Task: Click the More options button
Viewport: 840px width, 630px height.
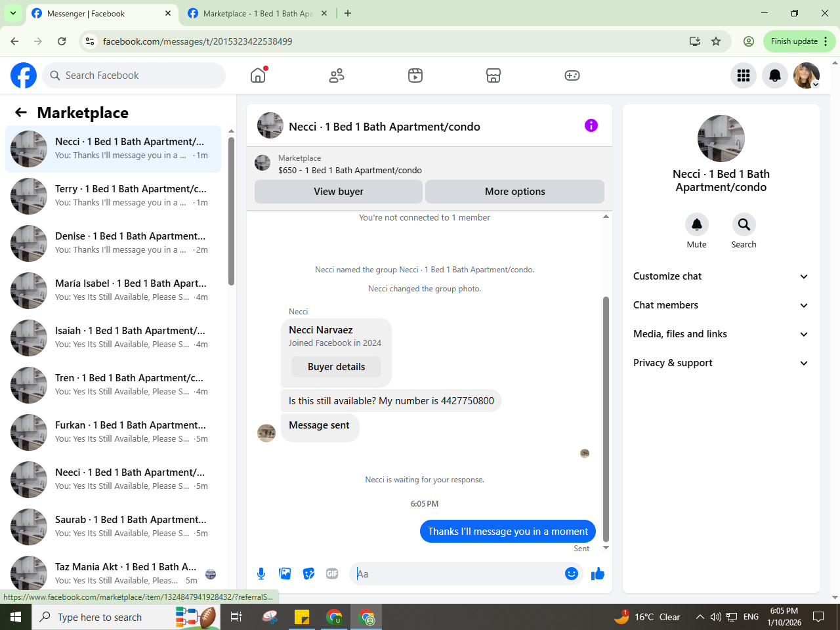Action: click(x=514, y=192)
